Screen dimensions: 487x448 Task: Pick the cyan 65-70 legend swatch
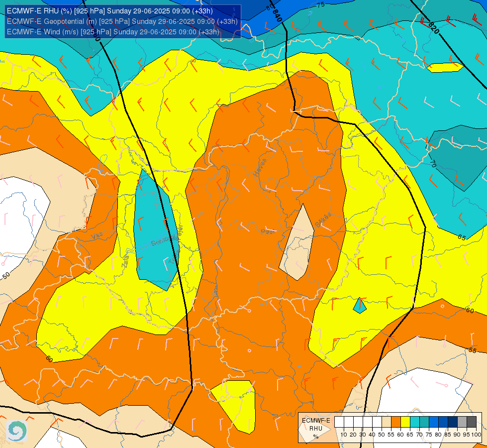[415, 422]
